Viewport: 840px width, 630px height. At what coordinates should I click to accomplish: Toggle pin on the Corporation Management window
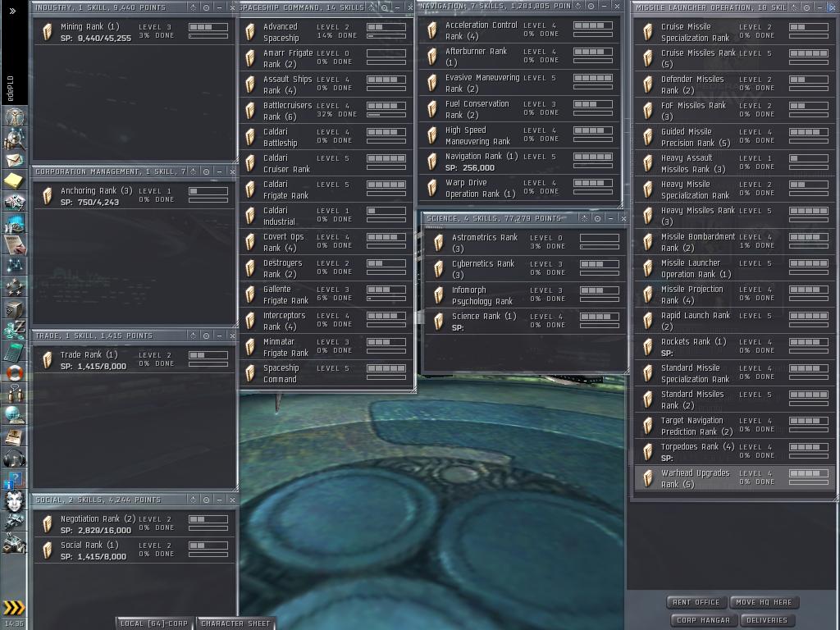pyautogui.click(x=194, y=171)
